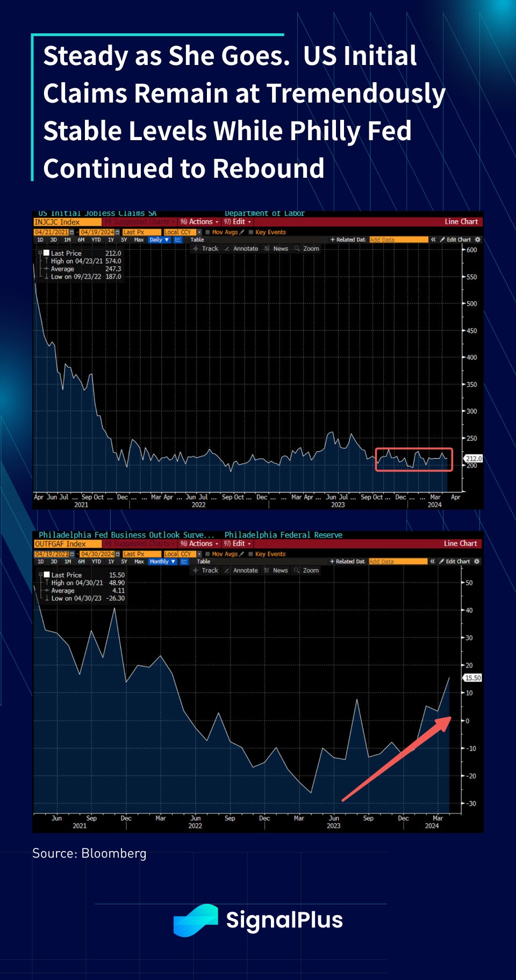Click line chart type icon beside Daily
The width and height of the screenshot is (516, 980).
pos(178,239)
